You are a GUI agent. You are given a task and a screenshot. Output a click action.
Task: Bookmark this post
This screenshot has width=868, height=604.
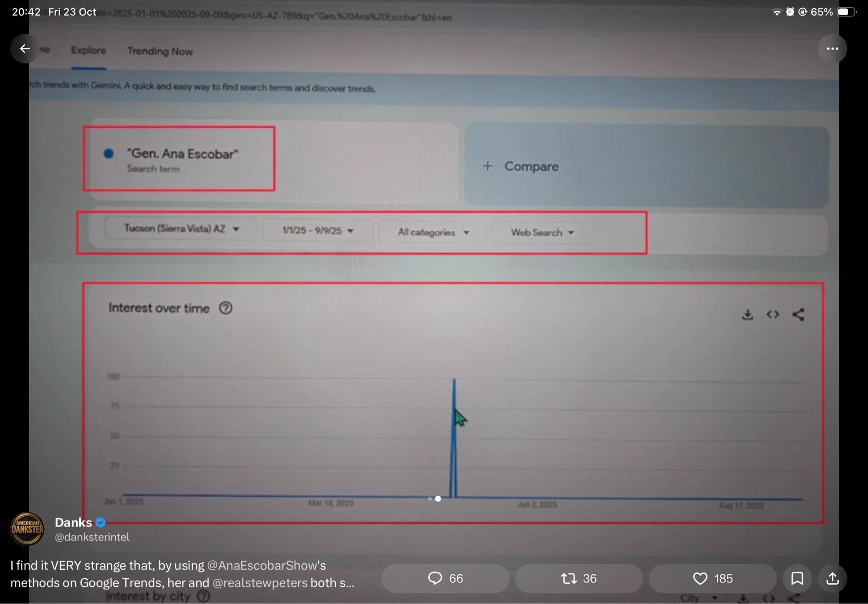coord(797,578)
